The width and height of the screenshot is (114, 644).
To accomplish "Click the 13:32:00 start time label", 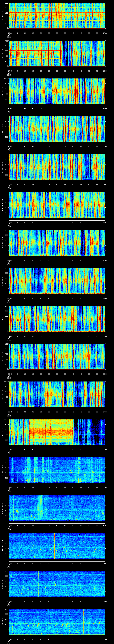I will tap(9, 639).
